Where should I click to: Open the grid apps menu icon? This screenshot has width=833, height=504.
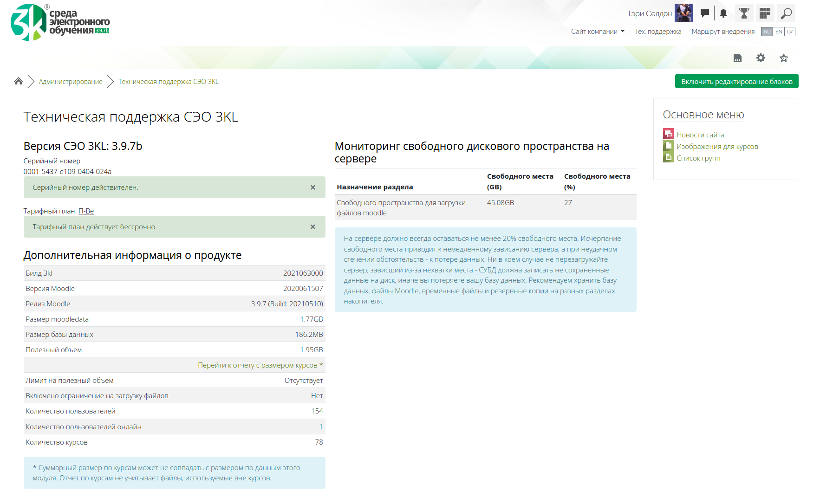click(765, 13)
